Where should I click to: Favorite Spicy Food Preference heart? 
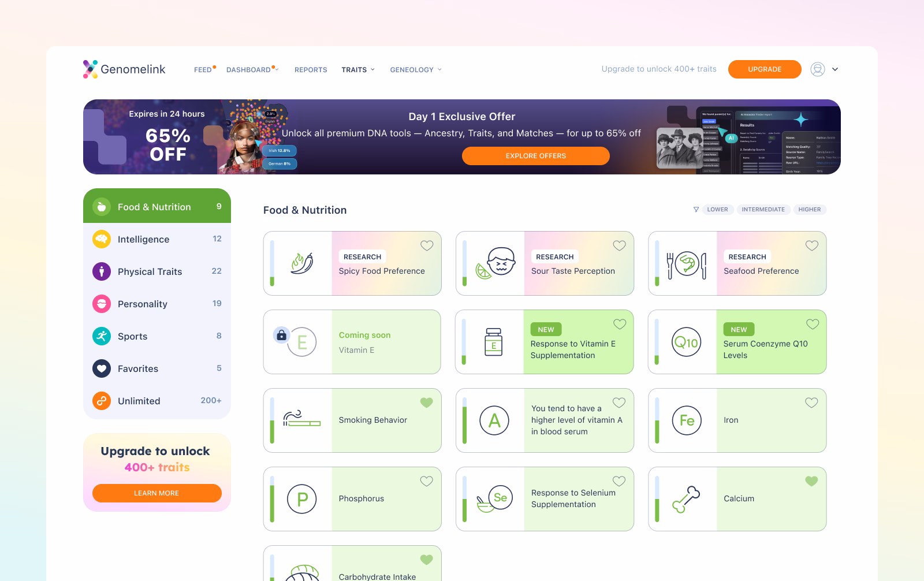(x=427, y=245)
